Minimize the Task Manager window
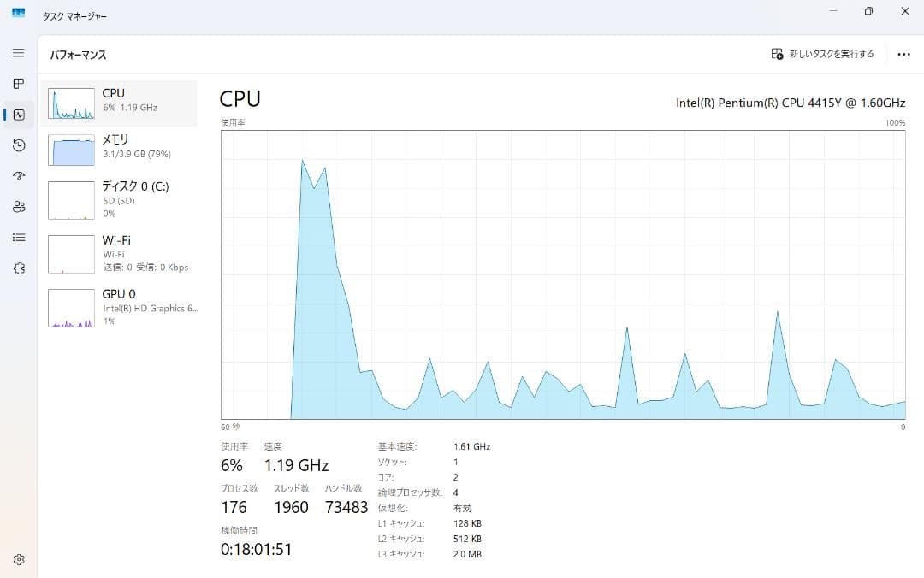 832,11
